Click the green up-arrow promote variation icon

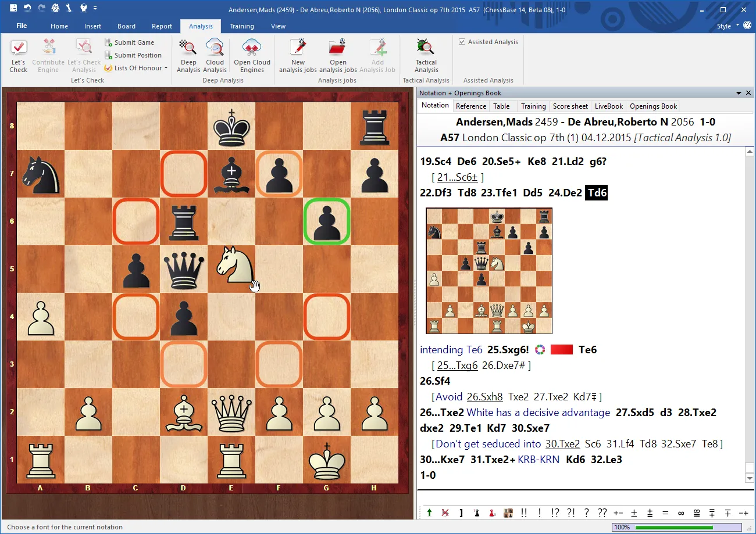[429, 513]
